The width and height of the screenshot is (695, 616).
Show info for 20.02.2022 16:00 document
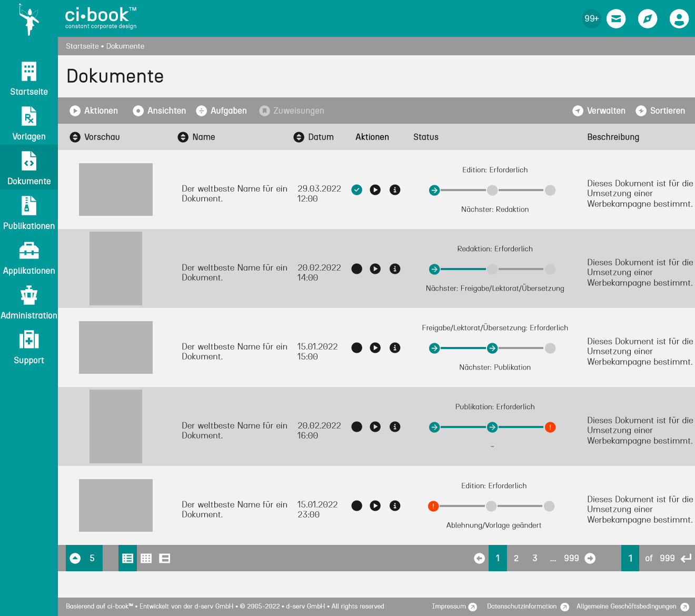tap(395, 426)
